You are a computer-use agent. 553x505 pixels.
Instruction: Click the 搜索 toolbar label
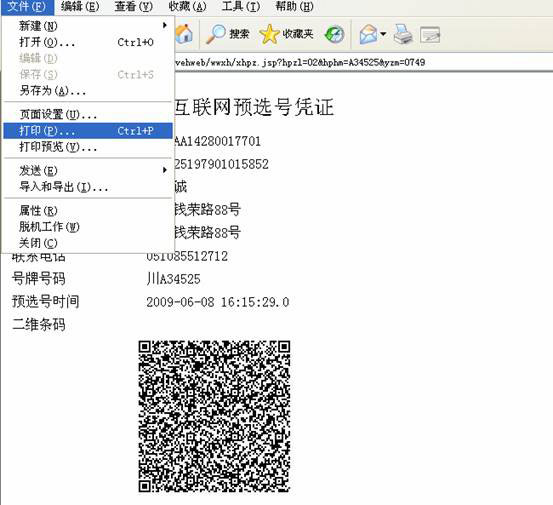[239, 34]
